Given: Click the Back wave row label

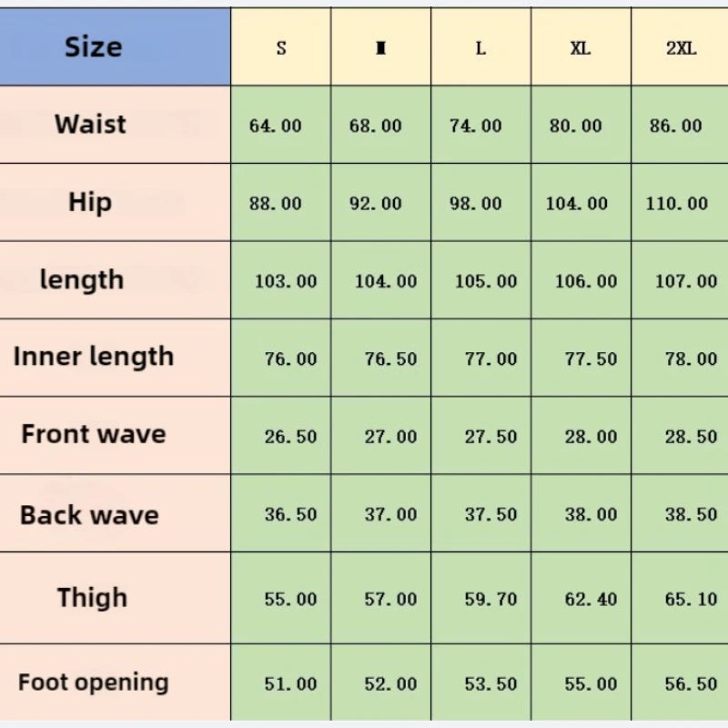Looking at the screenshot, I should coord(89,515).
